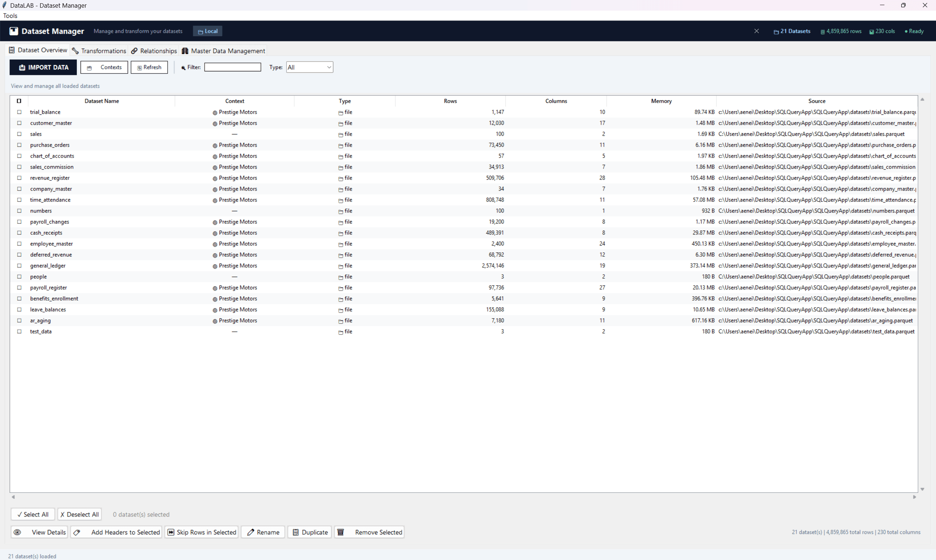Viewport: 936px width, 560px height.
Task: Check the revenue_register dataset checkbox
Action: (19, 178)
